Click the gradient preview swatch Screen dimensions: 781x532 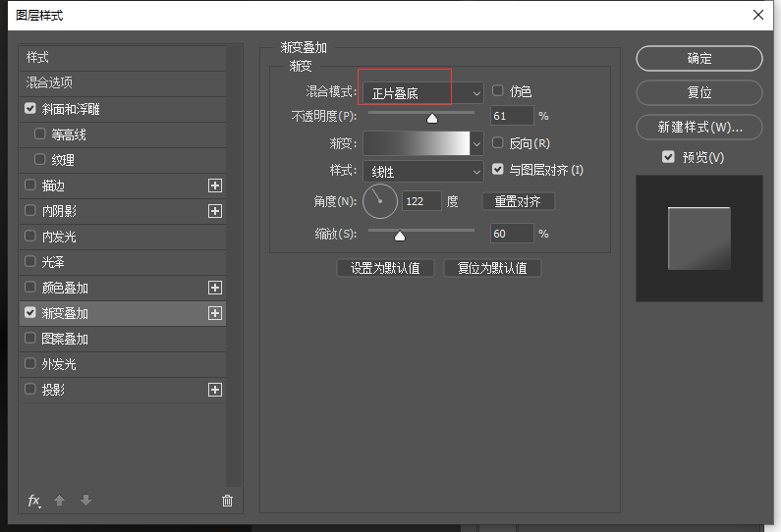[417, 144]
